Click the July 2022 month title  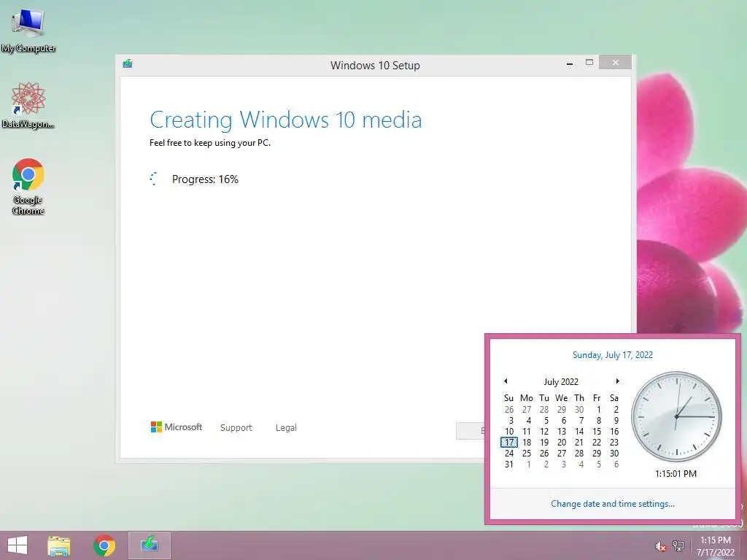(x=561, y=382)
